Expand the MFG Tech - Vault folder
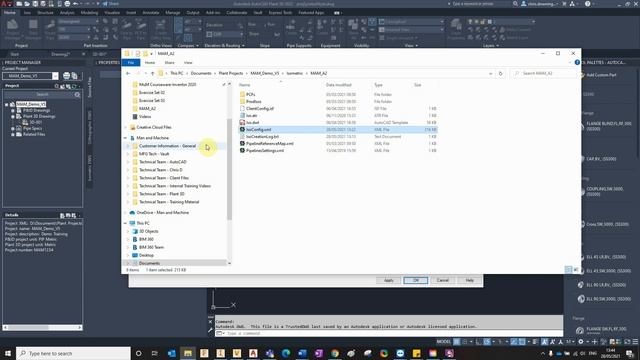Viewport: 640px width, 360px height. point(128,154)
